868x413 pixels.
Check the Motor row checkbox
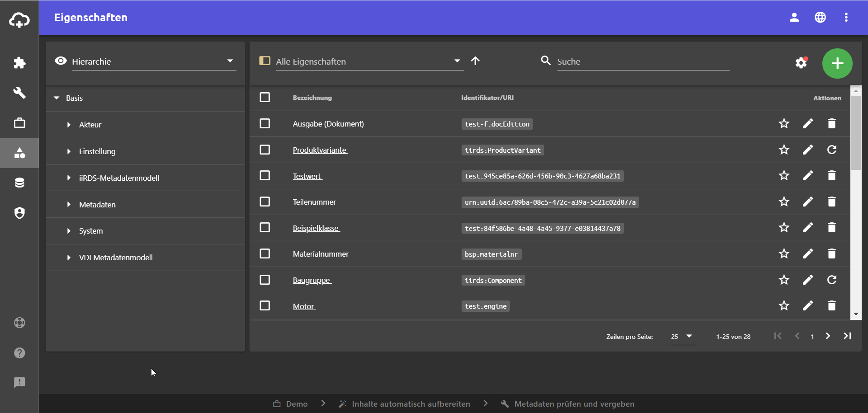pyautogui.click(x=265, y=305)
